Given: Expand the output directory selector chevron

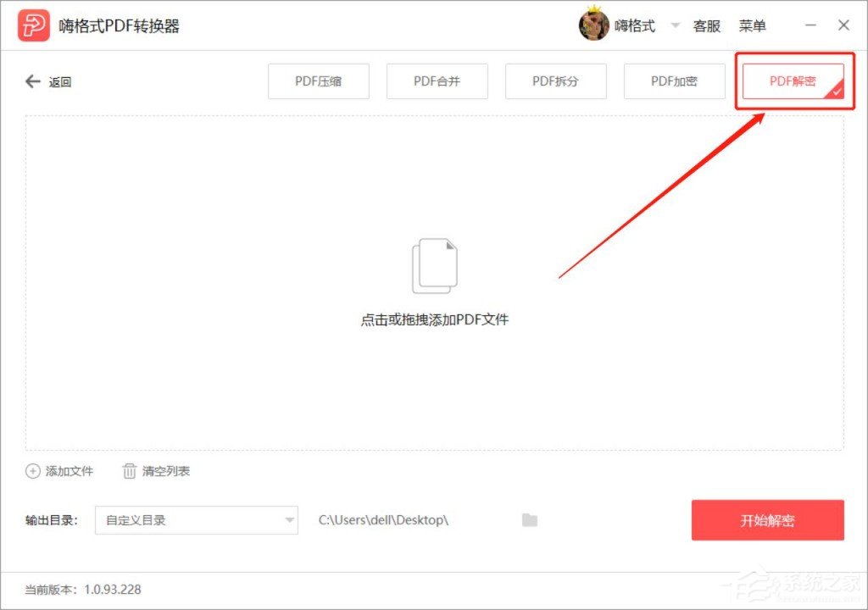Looking at the screenshot, I should tap(289, 520).
